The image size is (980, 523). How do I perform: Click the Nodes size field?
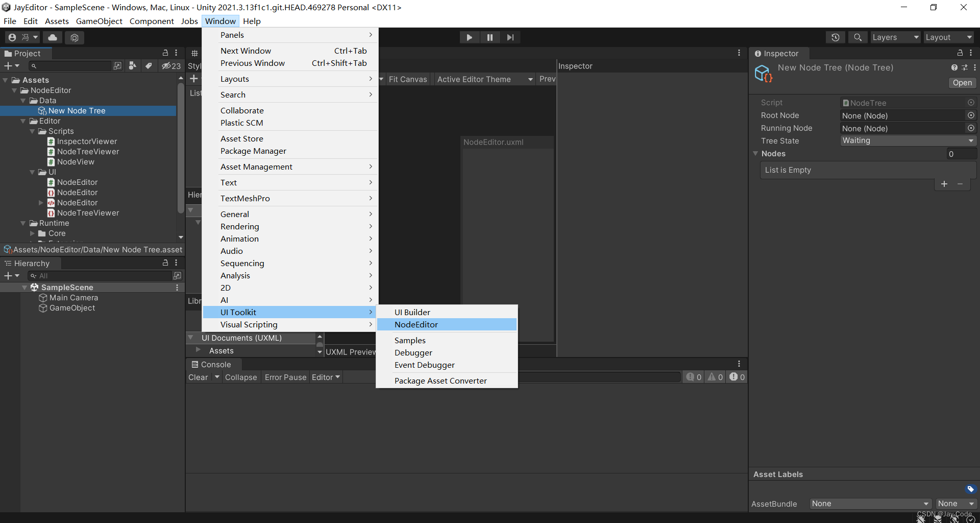[x=961, y=154]
